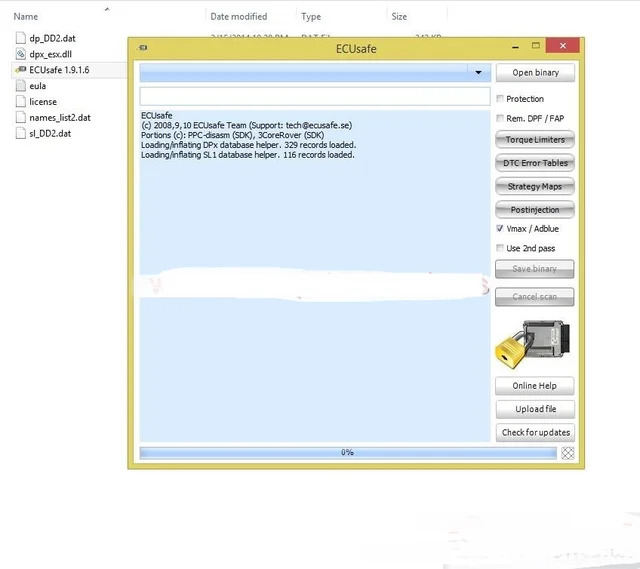The width and height of the screenshot is (640, 569).
Task: Open the Torque Limiters button
Action: pos(535,140)
